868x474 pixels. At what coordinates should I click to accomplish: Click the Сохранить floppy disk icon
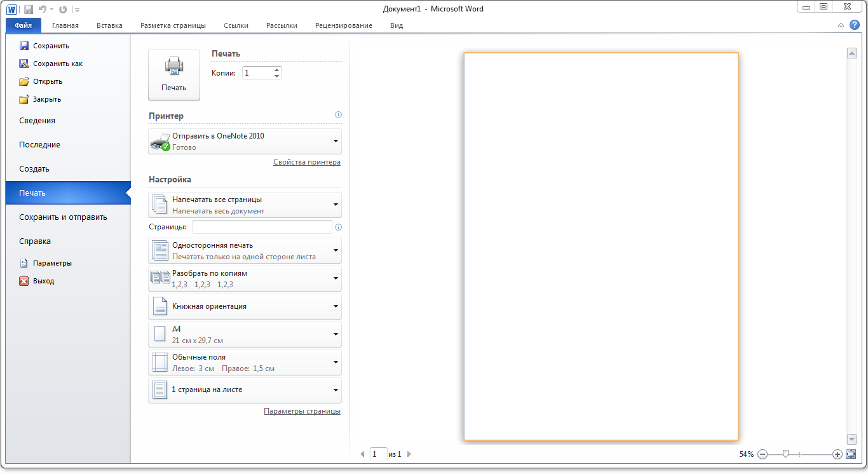(x=24, y=46)
